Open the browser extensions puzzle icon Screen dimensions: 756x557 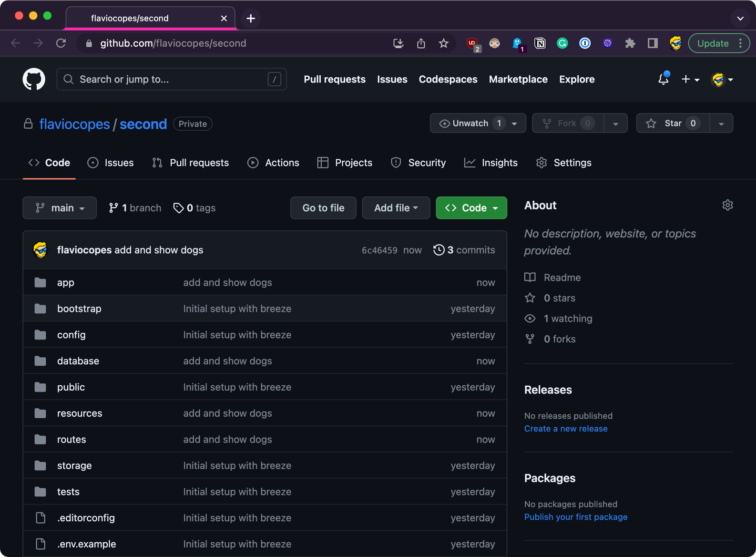[630, 43]
